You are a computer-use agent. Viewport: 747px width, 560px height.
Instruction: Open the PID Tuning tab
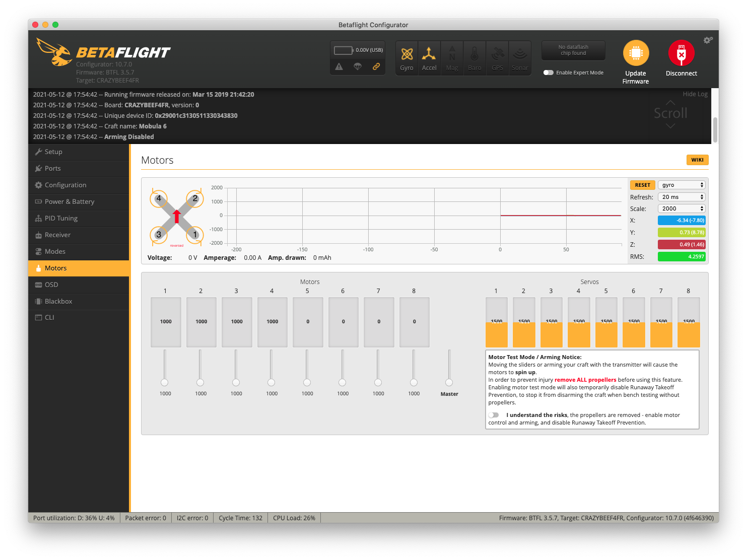[79, 218]
